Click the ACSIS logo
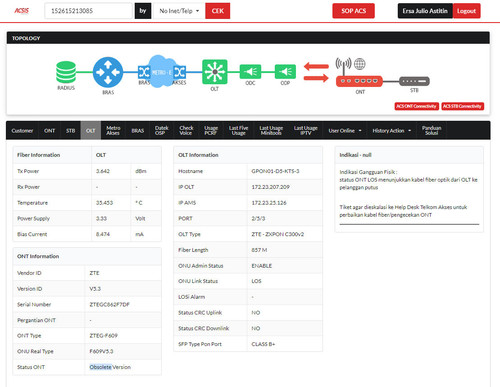 coord(22,11)
